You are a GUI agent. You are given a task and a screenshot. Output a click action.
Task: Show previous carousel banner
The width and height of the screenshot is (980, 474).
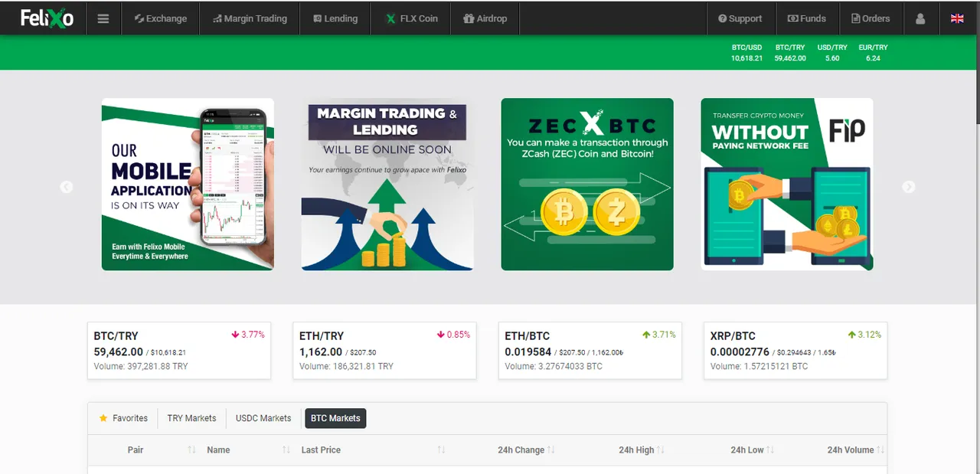click(x=67, y=187)
